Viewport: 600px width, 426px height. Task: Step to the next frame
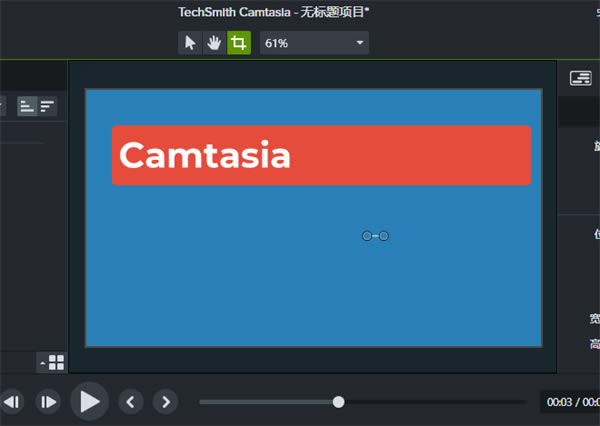(48, 402)
